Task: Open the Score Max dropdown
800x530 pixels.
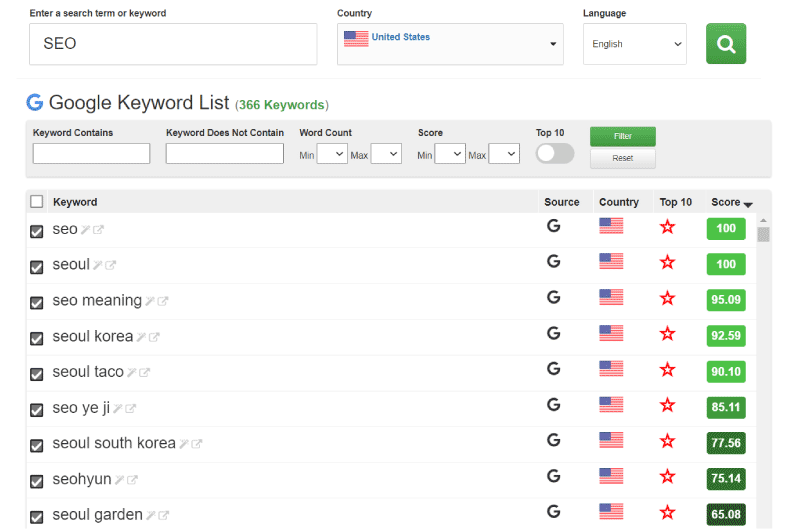Action: point(504,154)
